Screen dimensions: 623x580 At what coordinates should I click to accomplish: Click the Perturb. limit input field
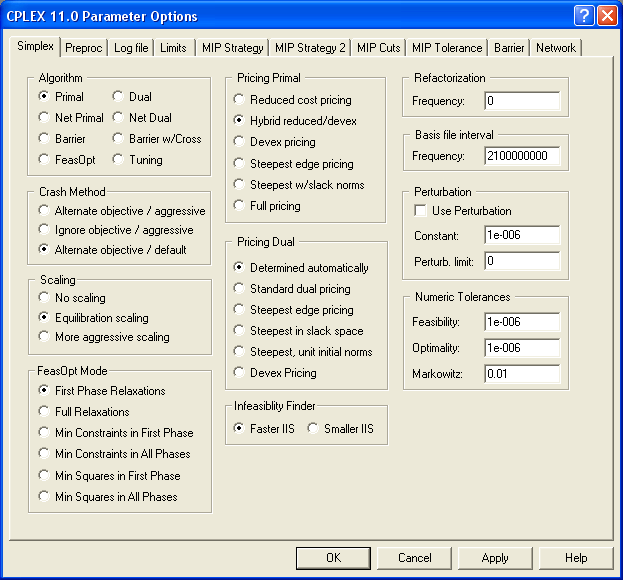pyautogui.click(x=522, y=261)
